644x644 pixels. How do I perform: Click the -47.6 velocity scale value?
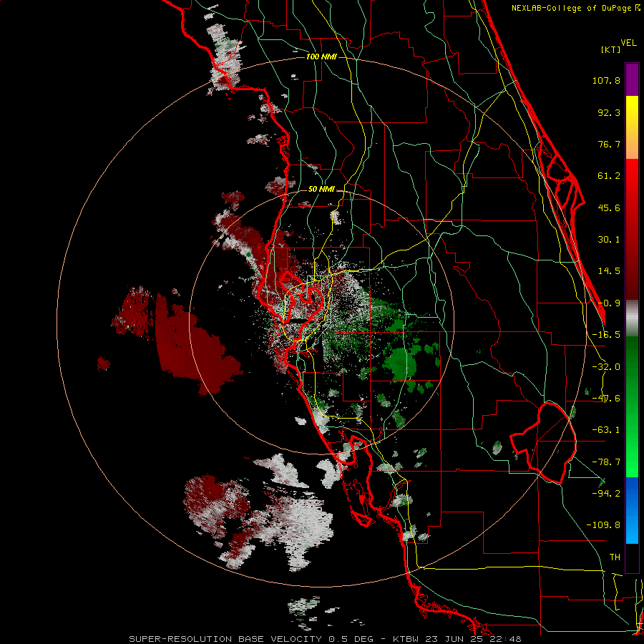[x=606, y=399]
